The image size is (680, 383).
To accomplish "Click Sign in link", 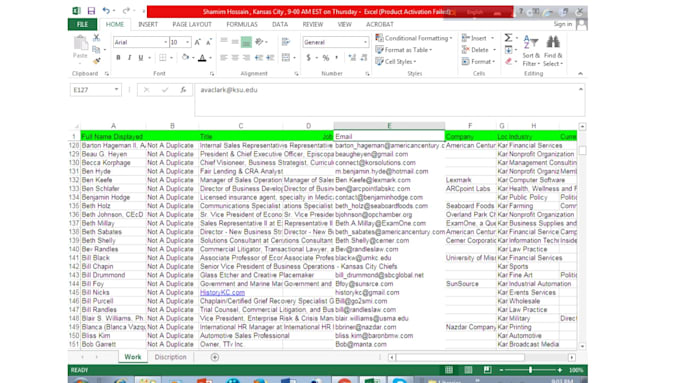I will [x=562, y=24].
